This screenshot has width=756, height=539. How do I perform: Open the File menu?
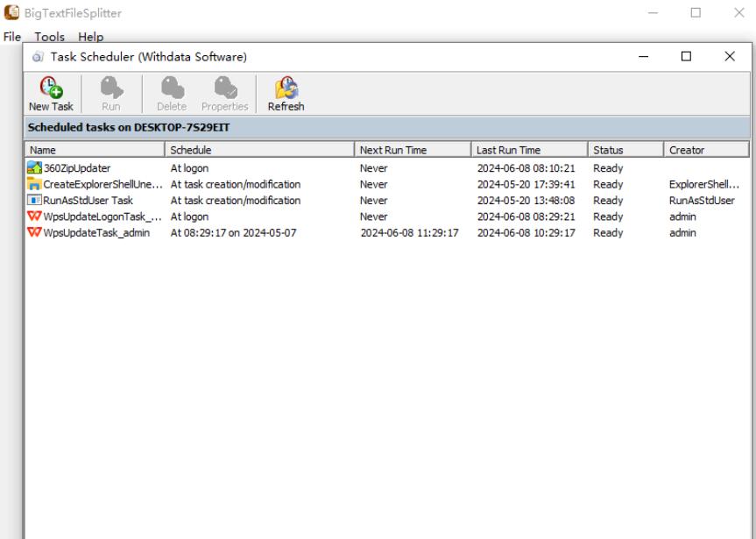pos(12,37)
